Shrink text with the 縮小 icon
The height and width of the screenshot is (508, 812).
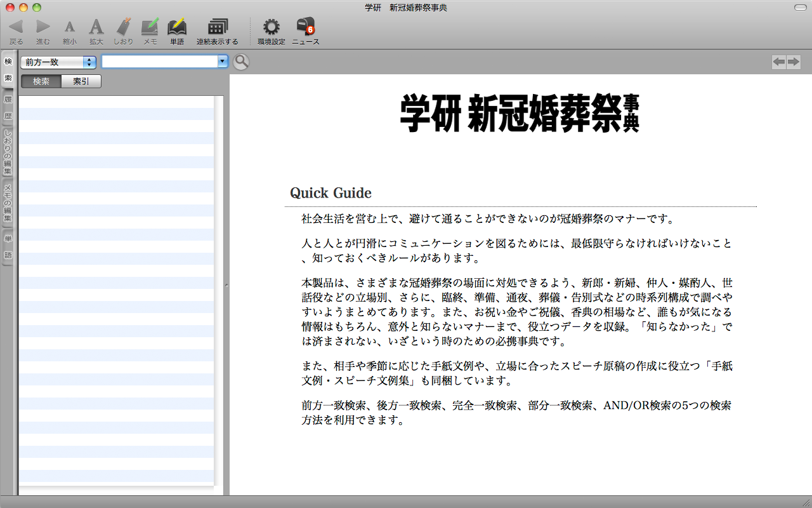coord(70,27)
